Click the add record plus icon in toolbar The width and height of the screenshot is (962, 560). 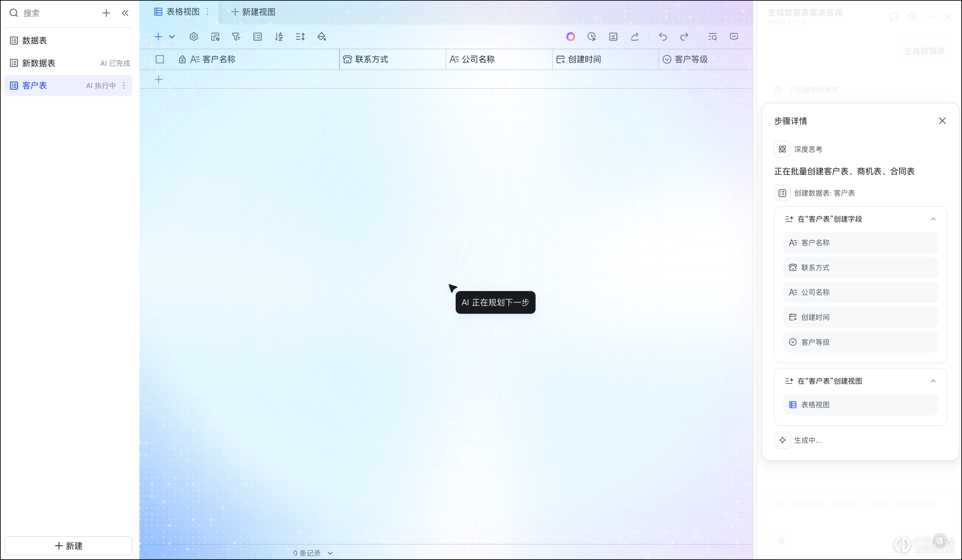pos(158,36)
